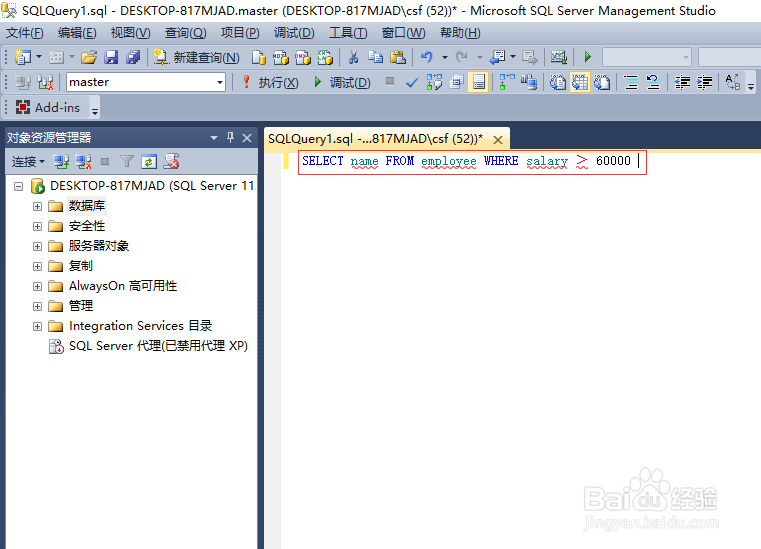Click the Query Options icon
The width and height of the screenshot is (761, 549).
[x=457, y=83]
